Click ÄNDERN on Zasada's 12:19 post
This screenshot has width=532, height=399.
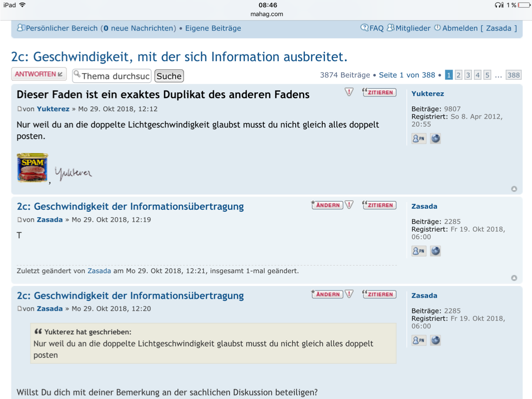(x=327, y=205)
